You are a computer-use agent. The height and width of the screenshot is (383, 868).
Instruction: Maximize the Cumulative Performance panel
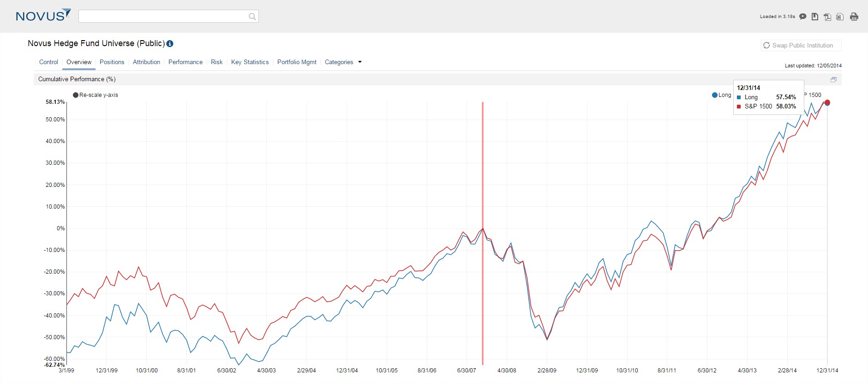click(x=833, y=79)
